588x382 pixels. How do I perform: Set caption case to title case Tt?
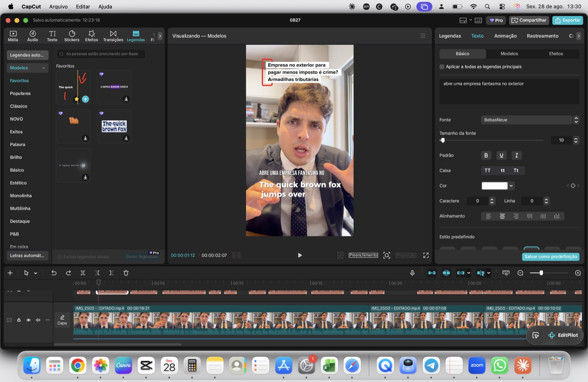[516, 170]
